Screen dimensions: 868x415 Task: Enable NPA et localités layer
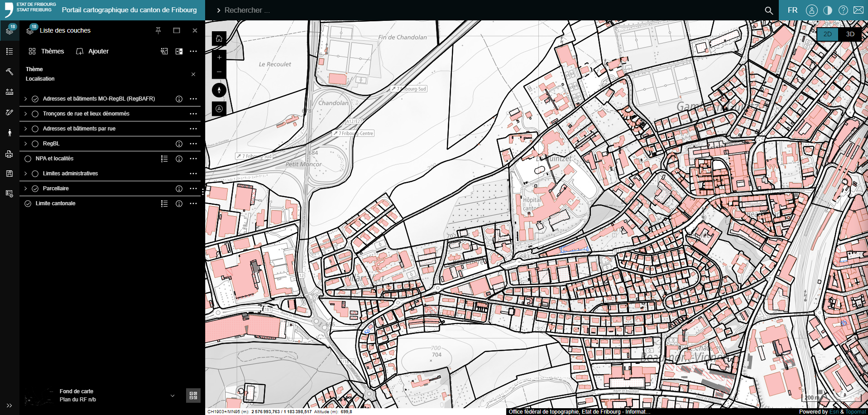[x=28, y=159]
